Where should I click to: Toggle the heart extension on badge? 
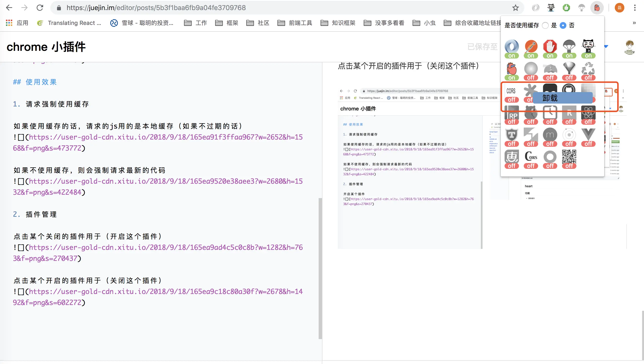pyautogui.click(x=512, y=77)
